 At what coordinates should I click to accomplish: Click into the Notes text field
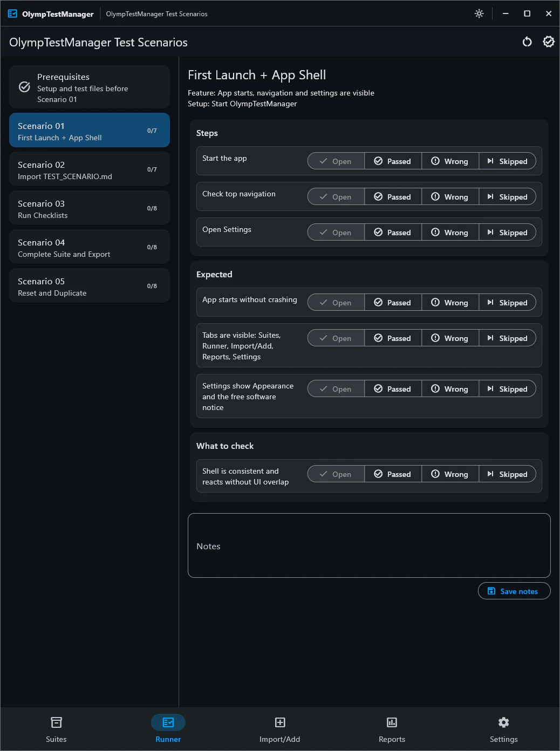(x=369, y=545)
